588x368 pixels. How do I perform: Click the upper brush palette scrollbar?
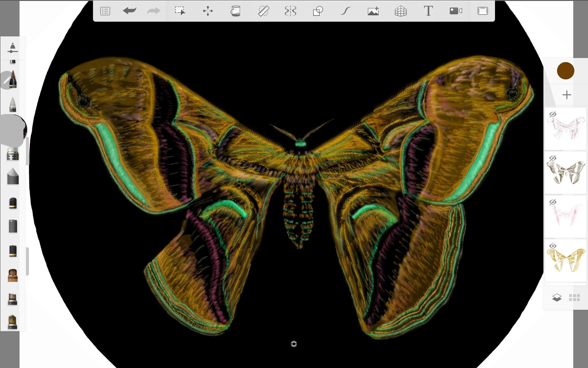[28, 151]
